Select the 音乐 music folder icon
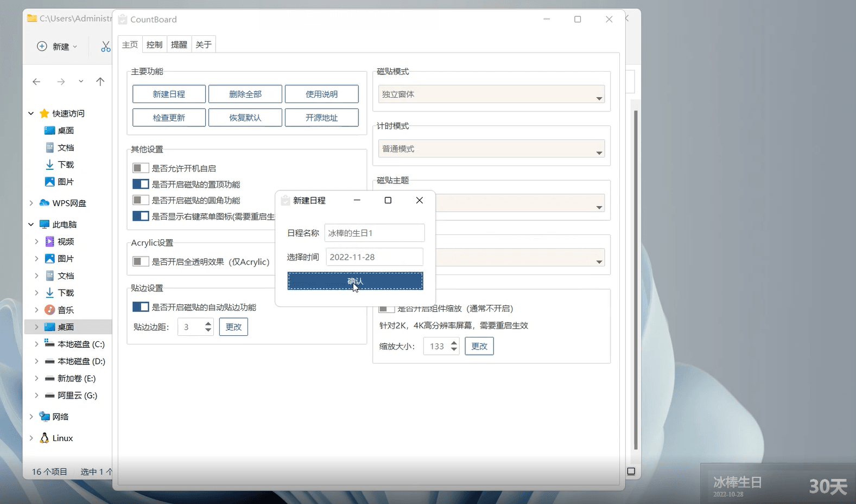This screenshot has height=504, width=856. [x=49, y=310]
